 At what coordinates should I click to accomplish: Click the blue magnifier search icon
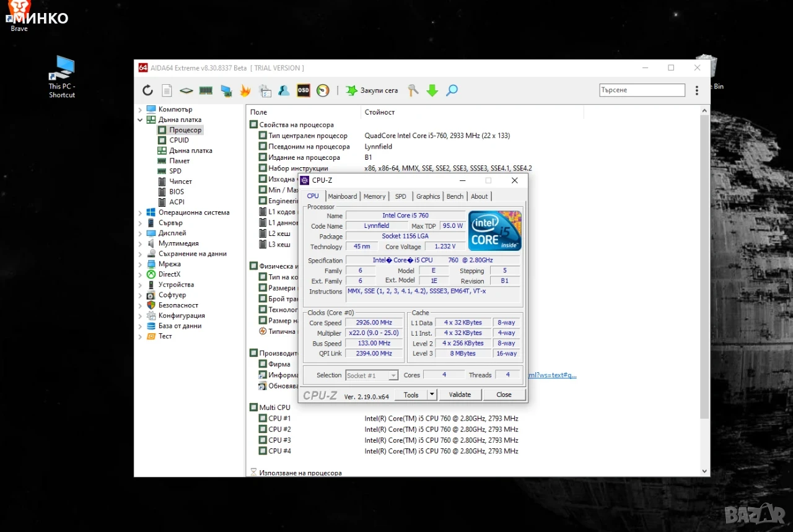click(452, 90)
